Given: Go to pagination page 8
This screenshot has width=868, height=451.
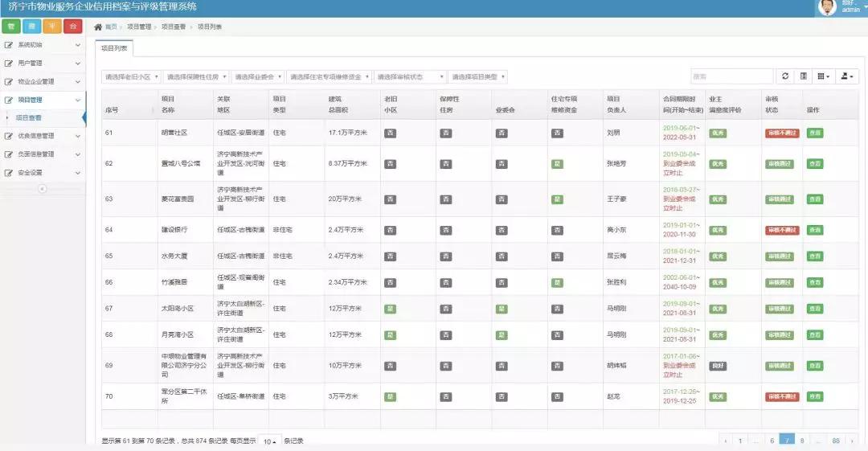Looking at the screenshot, I should (802, 441).
